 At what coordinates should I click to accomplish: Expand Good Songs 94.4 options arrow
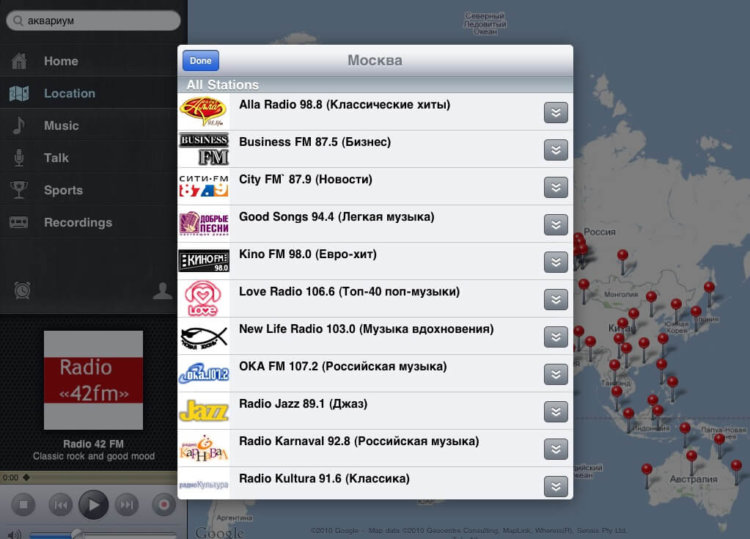(556, 224)
